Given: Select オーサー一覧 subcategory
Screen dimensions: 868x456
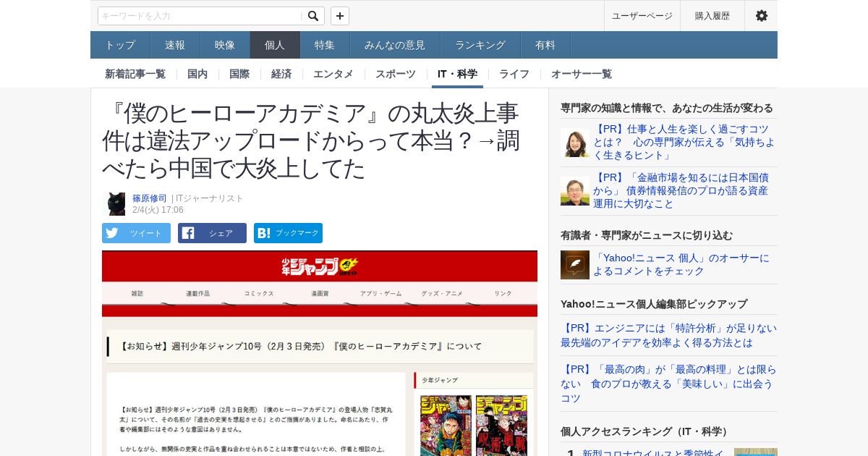Looking at the screenshot, I should pos(582,74).
